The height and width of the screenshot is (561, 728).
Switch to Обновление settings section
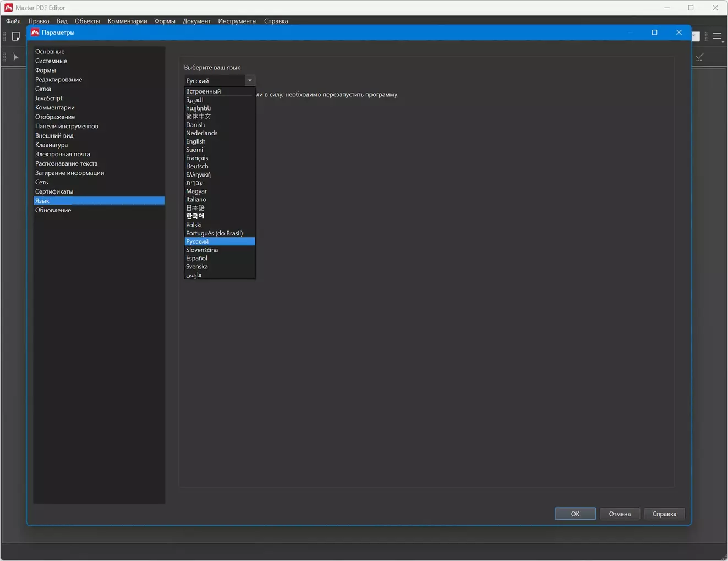click(53, 210)
